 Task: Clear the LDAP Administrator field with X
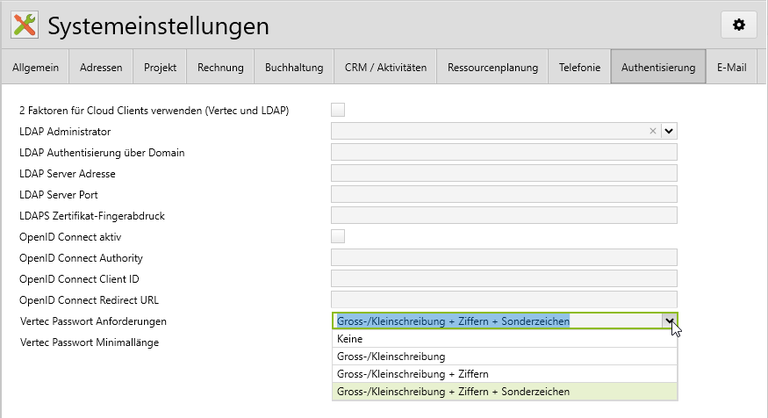652,131
